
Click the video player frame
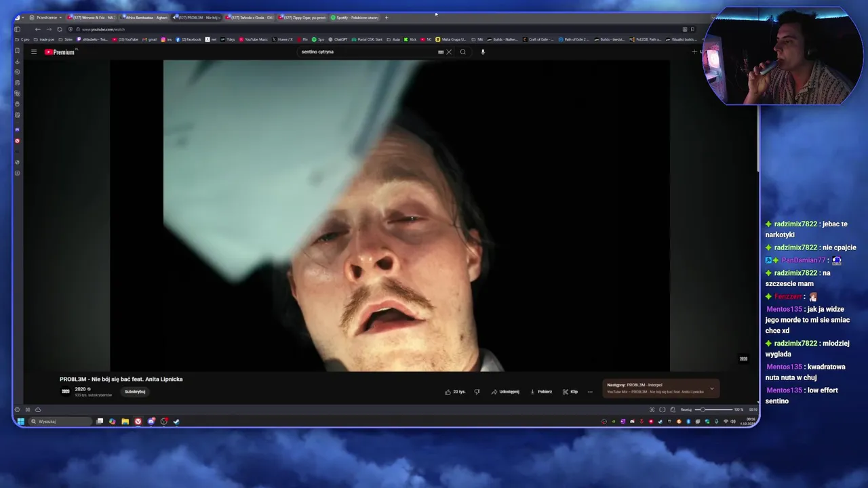[x=390, y=216]
